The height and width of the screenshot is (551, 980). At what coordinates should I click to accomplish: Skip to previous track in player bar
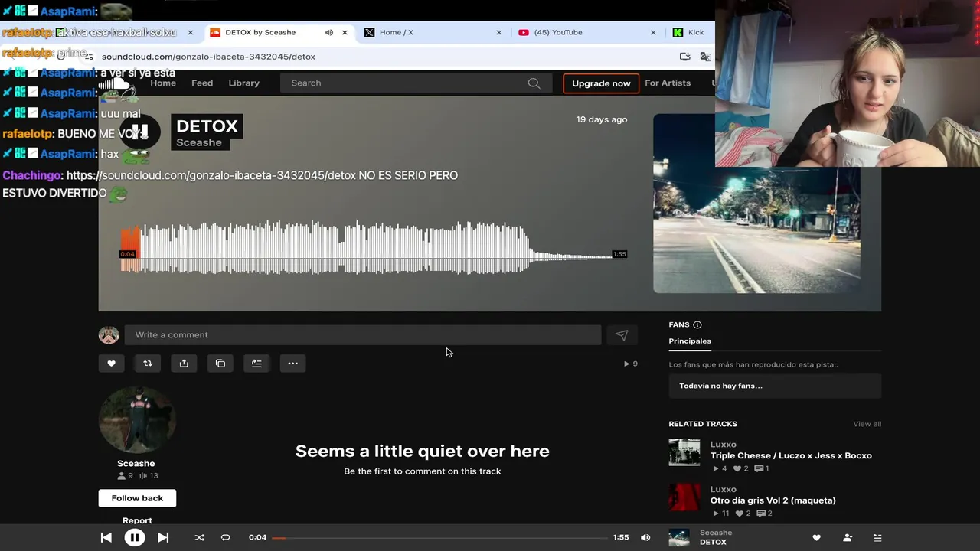pyautogui.click(x=106, y=537)
